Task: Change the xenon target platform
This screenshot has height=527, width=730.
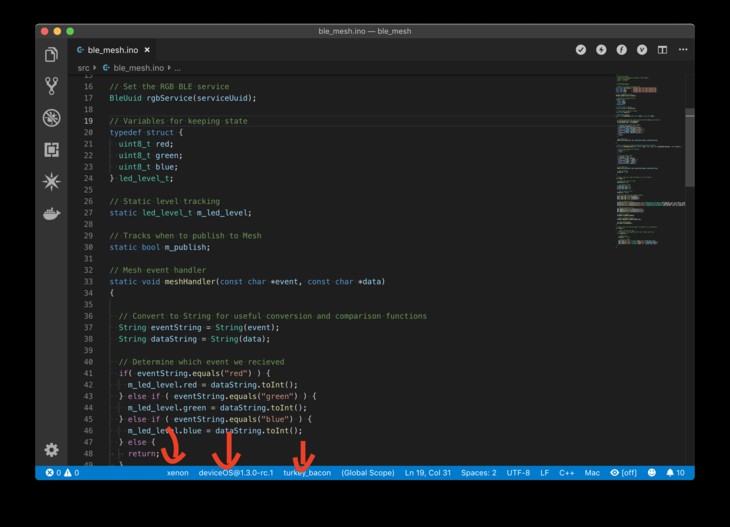Action: pyautogui.click(x=177, y=472)
